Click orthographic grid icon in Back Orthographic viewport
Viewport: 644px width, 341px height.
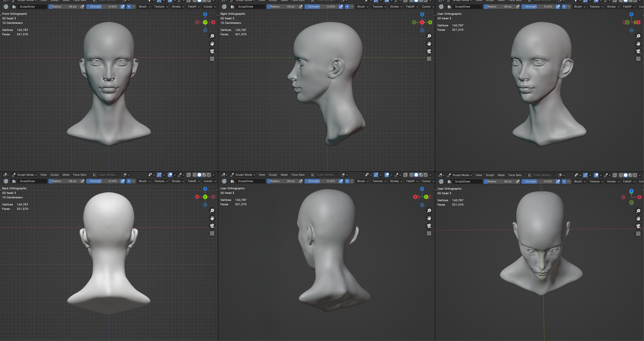click(212, 233)
